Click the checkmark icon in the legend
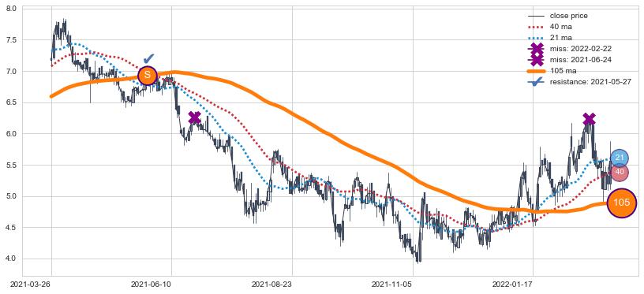The image size is (644, 294). (x=536, y=82)
